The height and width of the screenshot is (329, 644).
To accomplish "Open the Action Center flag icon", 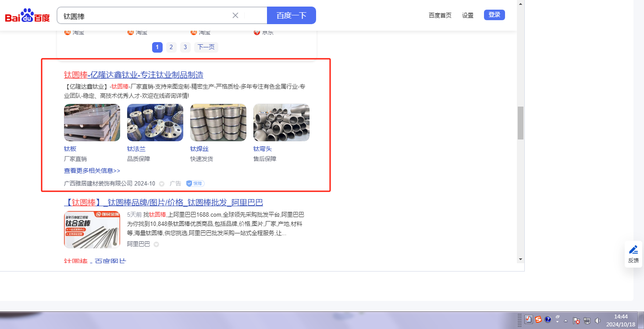I will click(x=577, y=320).
